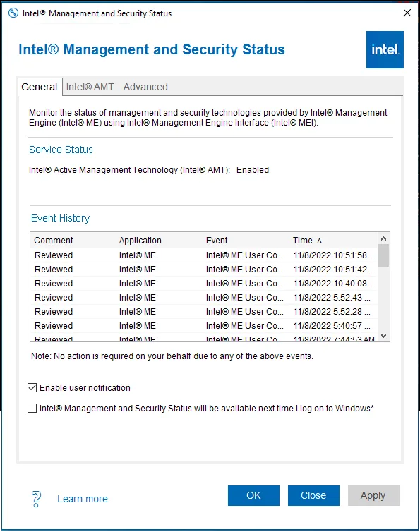Click the Intel logo
The width and height of the screenshot is (420, 532).
pyautogui.click(x=385, y=50)
